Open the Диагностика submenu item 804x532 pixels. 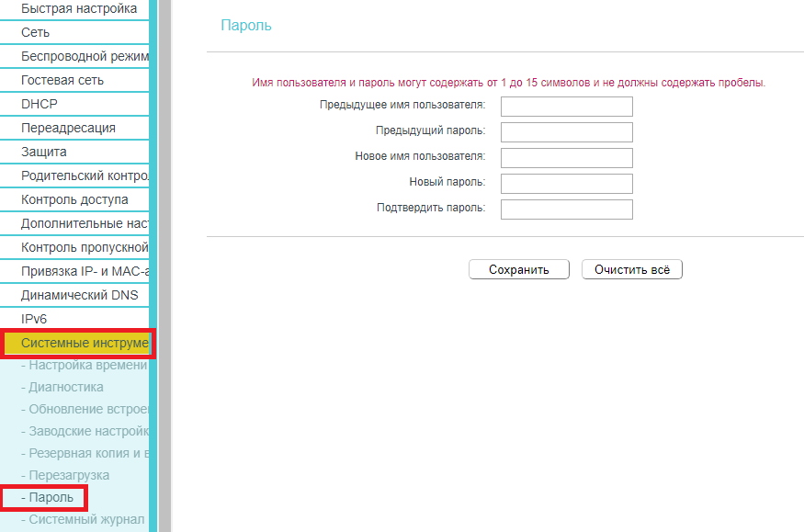(66, 387)
